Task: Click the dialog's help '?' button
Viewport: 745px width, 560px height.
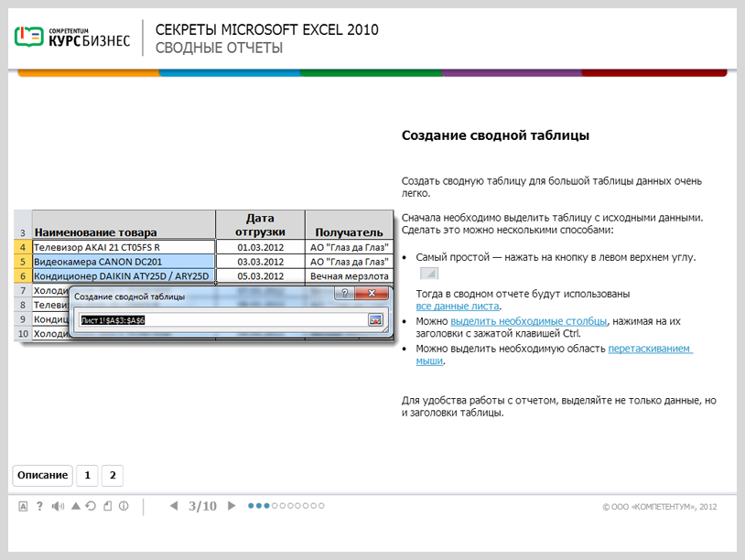Action: [344, 294]
